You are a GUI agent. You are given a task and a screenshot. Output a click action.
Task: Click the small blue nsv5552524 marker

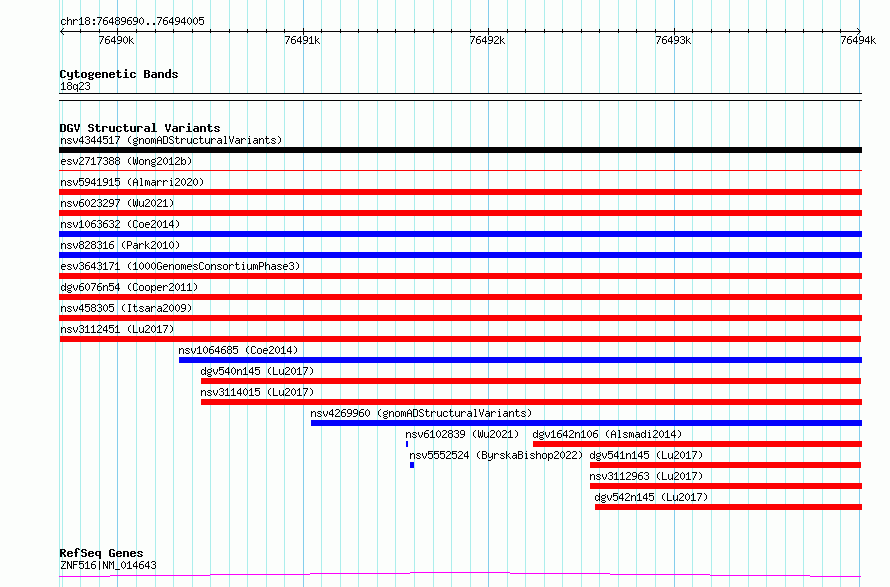[412, 465]
